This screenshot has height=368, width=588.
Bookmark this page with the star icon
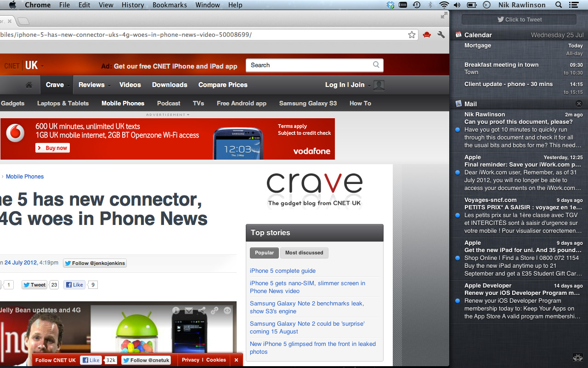[x=412, y=35]
